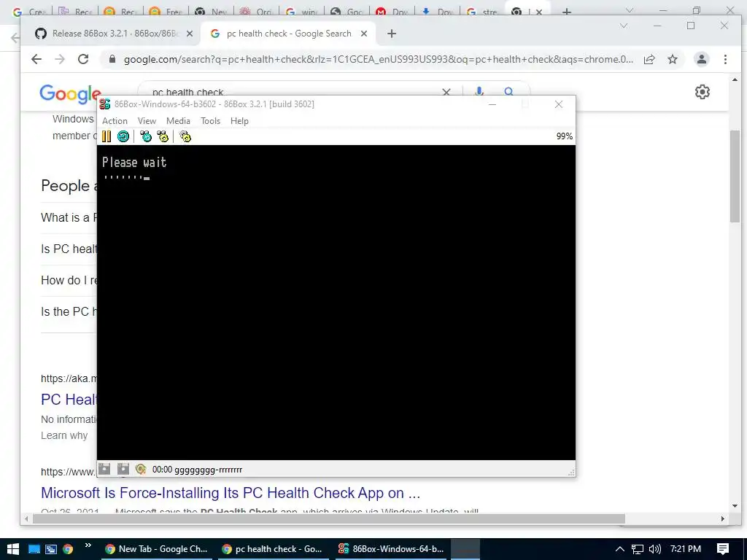Click 86Box emulated display showing 'Please wait'
Image resolution: width=747 pixels, height=560 pixels.
(336, 303)
